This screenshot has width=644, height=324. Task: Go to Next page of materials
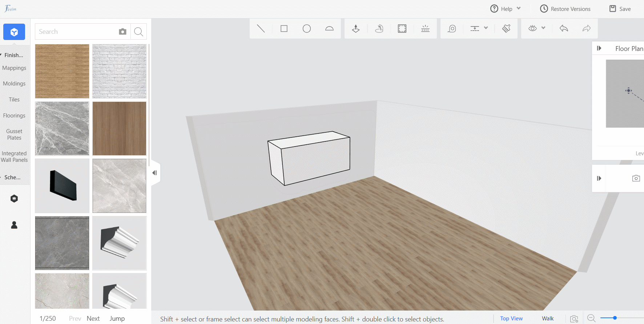click(x=93, y=319)
